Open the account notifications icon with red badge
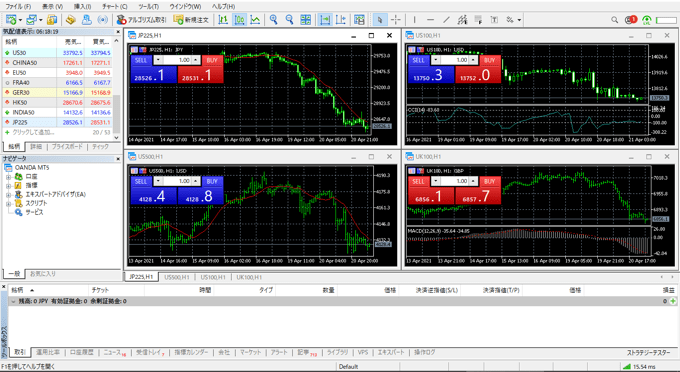The height and width of the screenshot is (372, 680). pos(631,20)
